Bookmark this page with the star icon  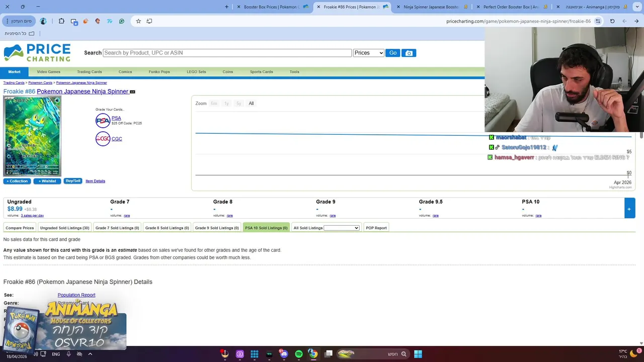tap(138, 21)
